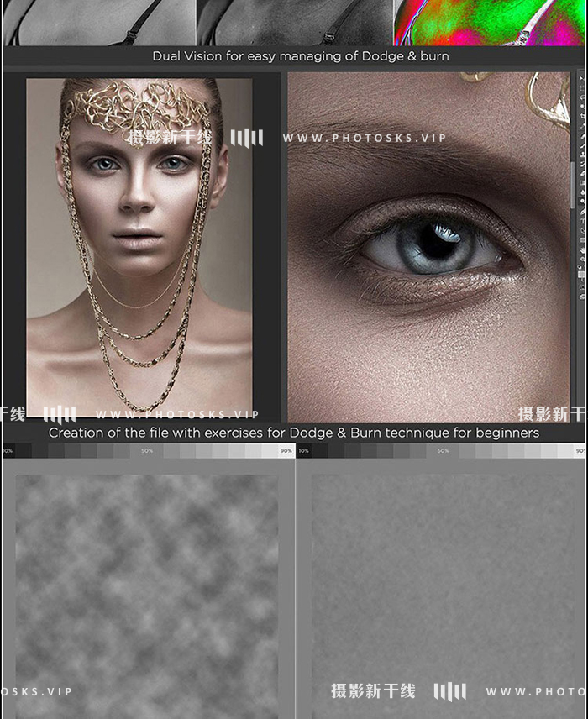Open the middle darker grayscale image at top
588x719 pixels.
point(295,23)
